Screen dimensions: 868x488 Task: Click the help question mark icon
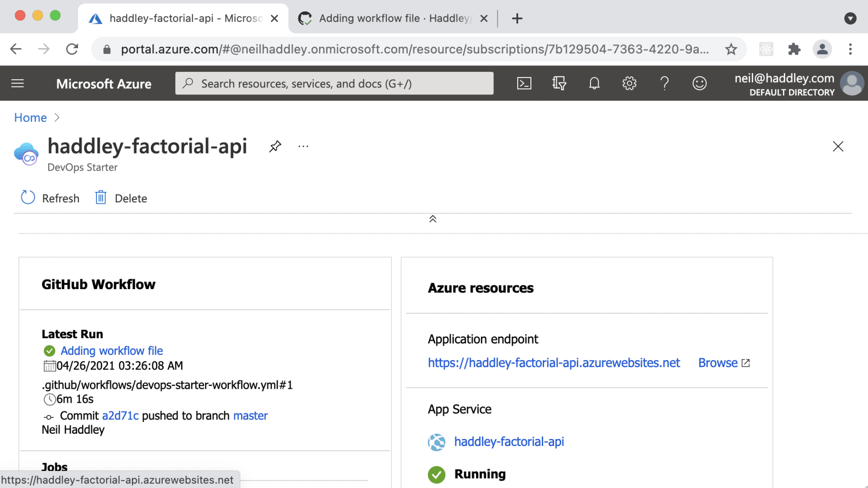coord(664,84)
